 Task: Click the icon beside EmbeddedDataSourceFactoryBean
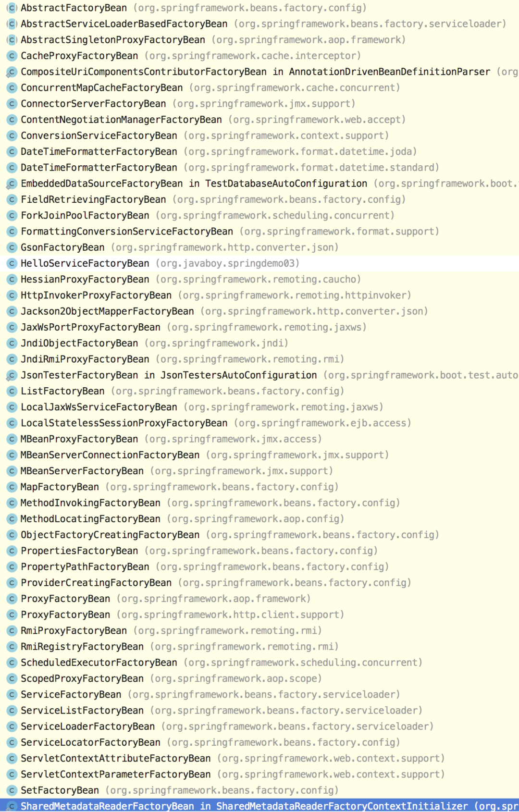tap(12, 184)
